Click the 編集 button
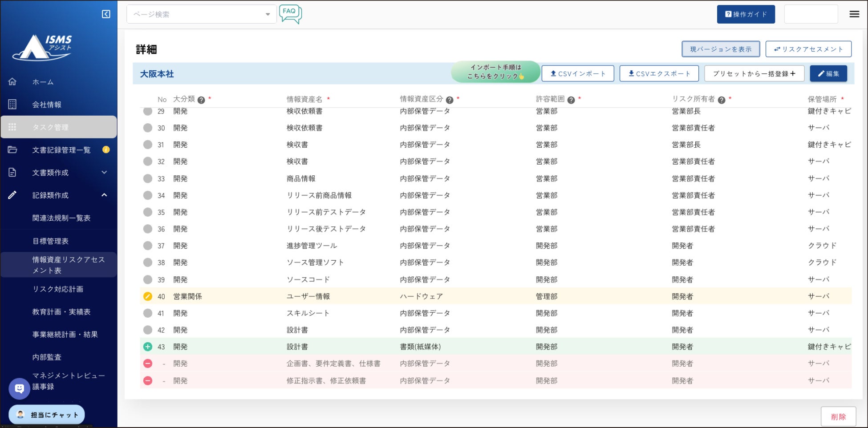This screenshot has height=428, width=868. coord(828,73)
